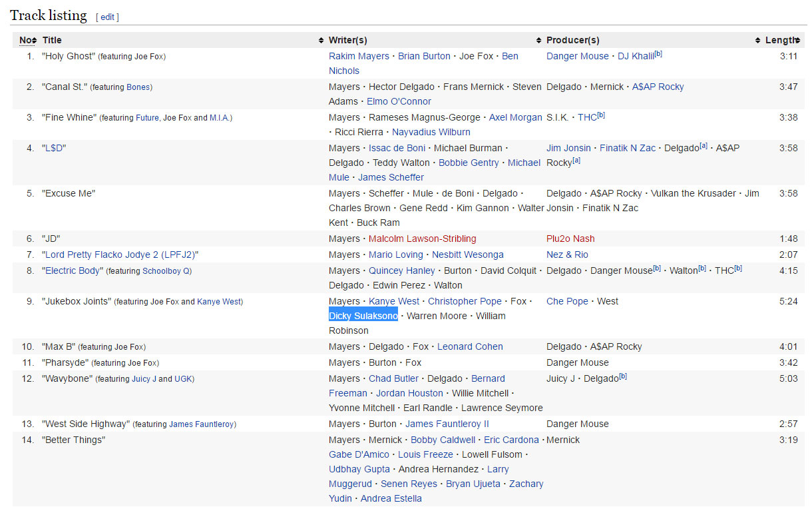Follow the Nesbitt Wesonga link
This screenshot has height=507, width=812.
(468, 254)
